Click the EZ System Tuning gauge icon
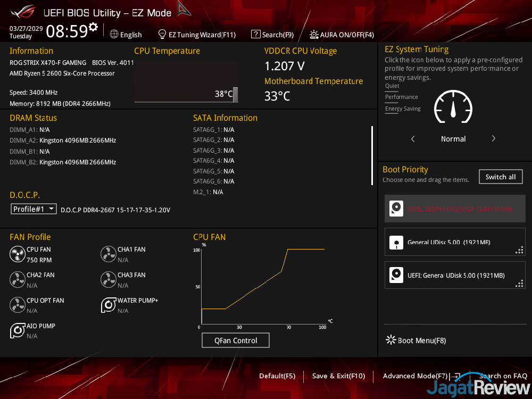This screenshot has height=399, width=532. (453, 107)
